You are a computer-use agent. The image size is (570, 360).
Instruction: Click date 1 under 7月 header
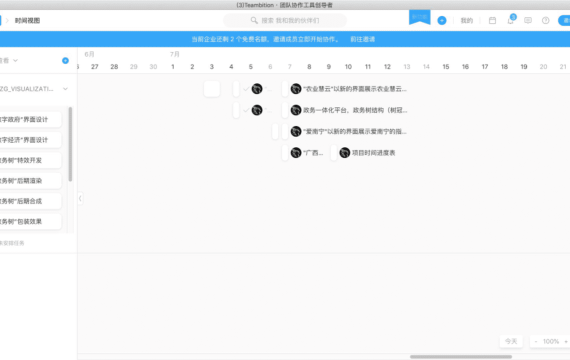[x=173, y=67]
